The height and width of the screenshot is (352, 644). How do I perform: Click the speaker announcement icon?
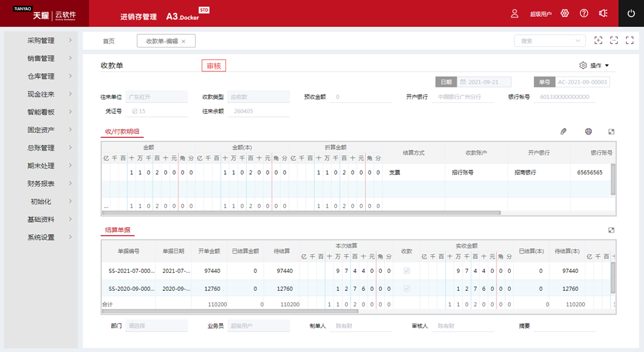coord(603,13)
